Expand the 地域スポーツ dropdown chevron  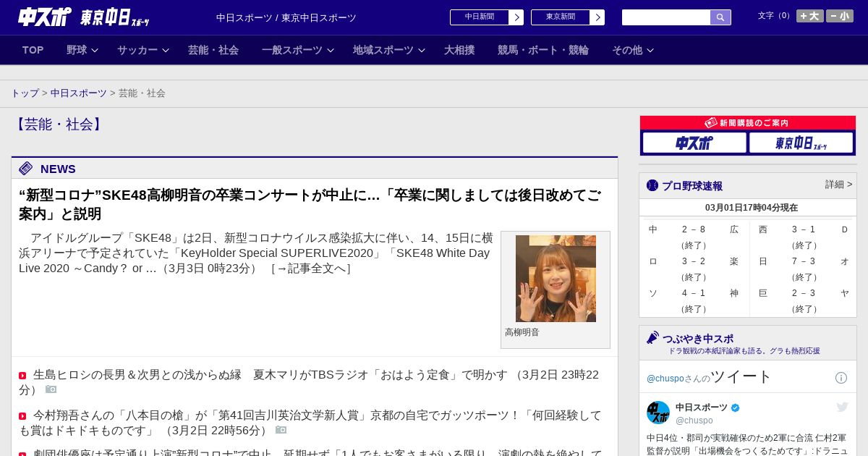click(x=422, y=51)
